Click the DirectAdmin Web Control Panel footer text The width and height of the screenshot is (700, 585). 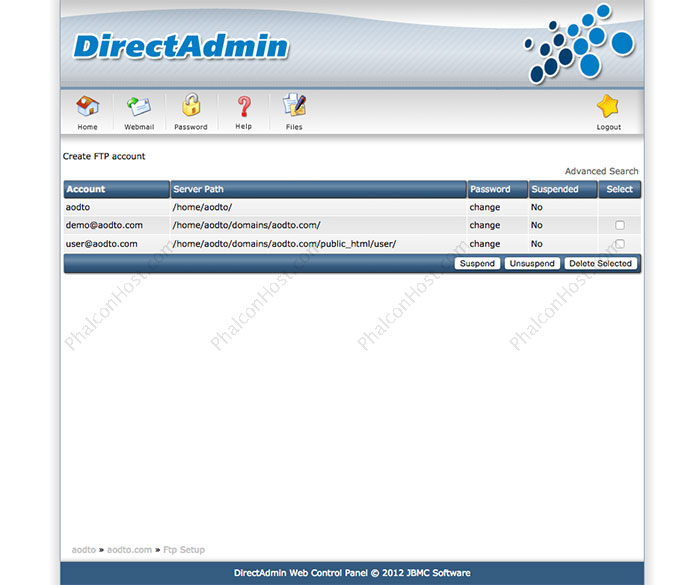(352, 573)
